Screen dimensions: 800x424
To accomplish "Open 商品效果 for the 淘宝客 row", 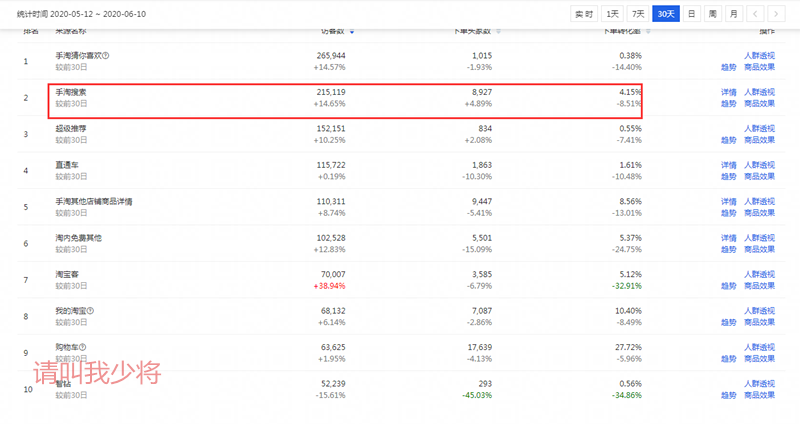I will 759,285.
